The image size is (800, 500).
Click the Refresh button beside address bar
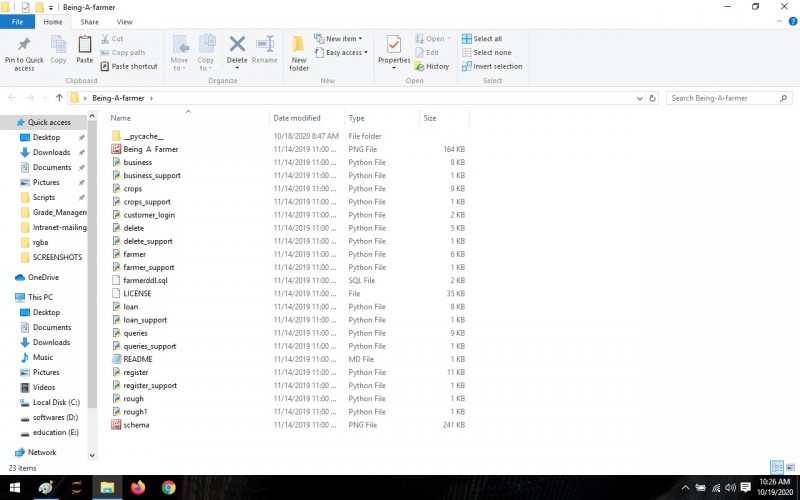coord(652,98)
